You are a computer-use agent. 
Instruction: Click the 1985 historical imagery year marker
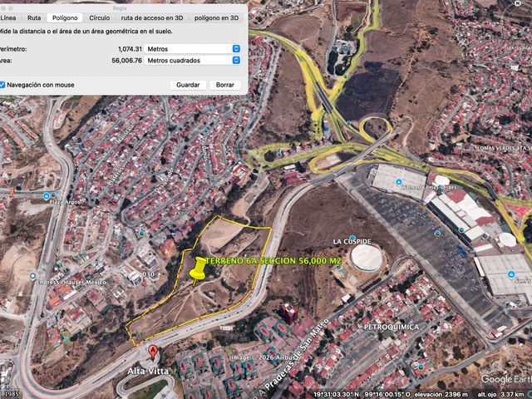click(x=11, y=394)
